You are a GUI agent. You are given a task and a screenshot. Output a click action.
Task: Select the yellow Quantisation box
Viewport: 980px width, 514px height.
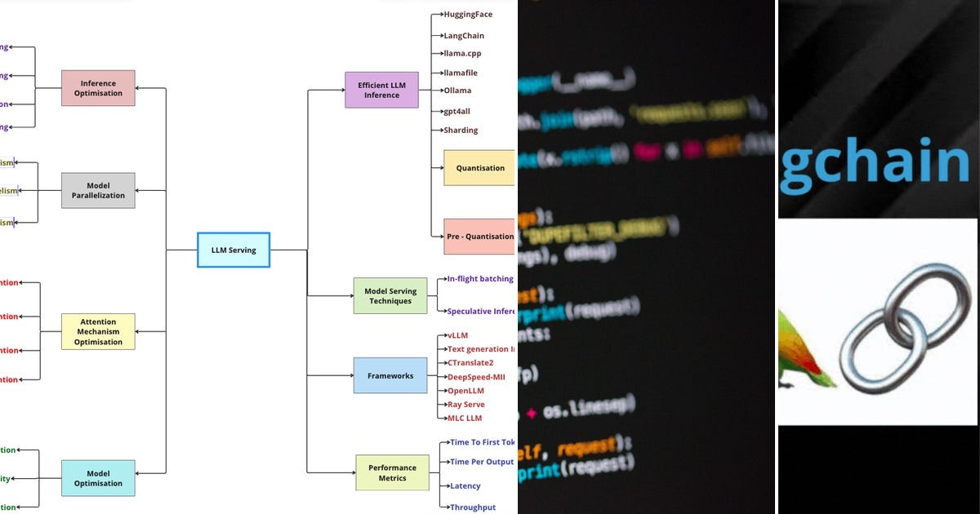point(479,168)
